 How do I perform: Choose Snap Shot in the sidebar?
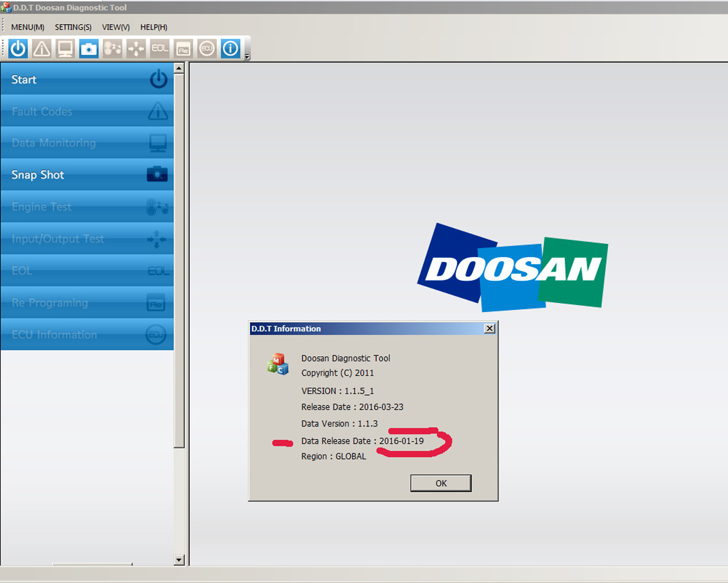coord(87,175)
